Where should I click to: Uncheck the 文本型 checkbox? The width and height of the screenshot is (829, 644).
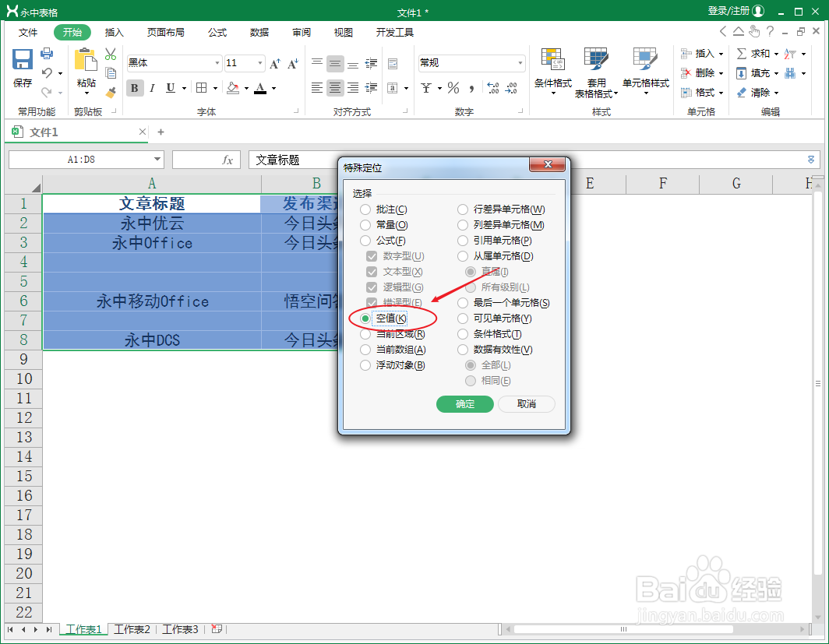[372, 271]
